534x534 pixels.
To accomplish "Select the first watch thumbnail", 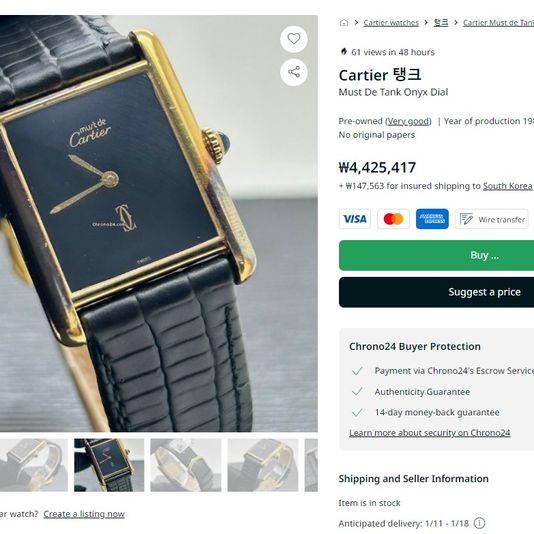I will coord(33,465).
